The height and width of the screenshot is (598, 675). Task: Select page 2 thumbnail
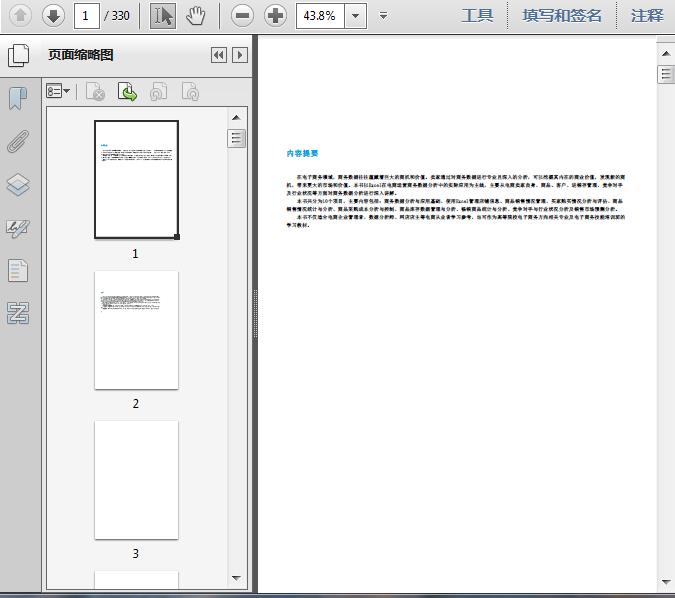pos(136,330)
